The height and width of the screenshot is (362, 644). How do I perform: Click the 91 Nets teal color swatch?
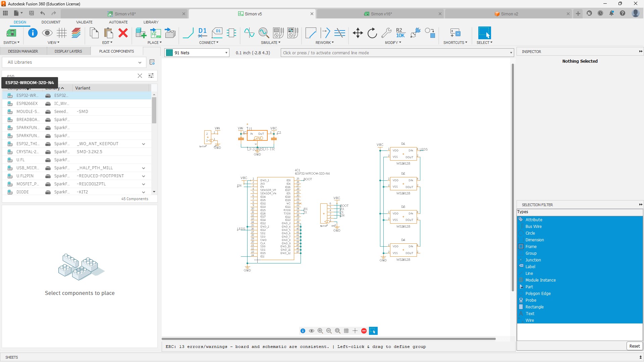click(x=169, y=53)
